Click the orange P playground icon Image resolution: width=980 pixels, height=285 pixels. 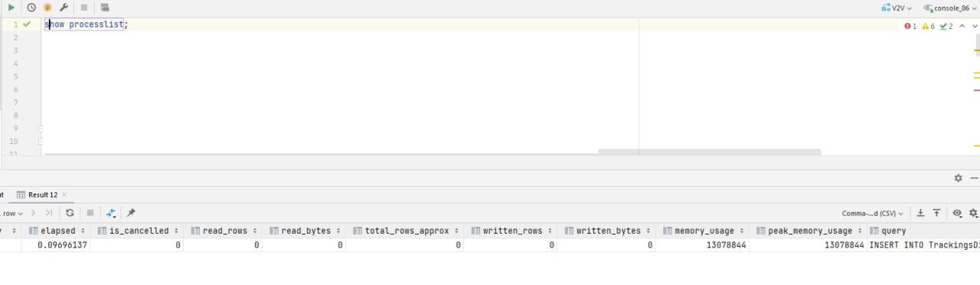[47, 7]
